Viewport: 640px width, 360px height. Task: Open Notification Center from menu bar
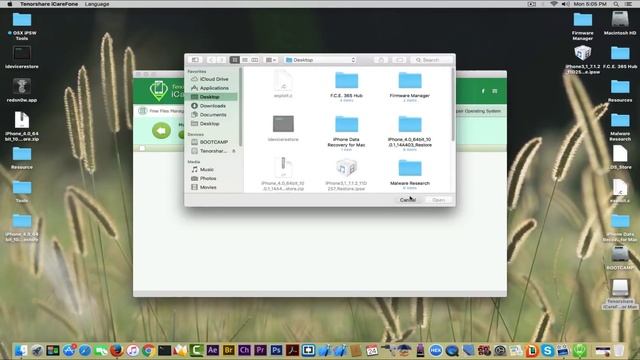[x=629, y=4]
